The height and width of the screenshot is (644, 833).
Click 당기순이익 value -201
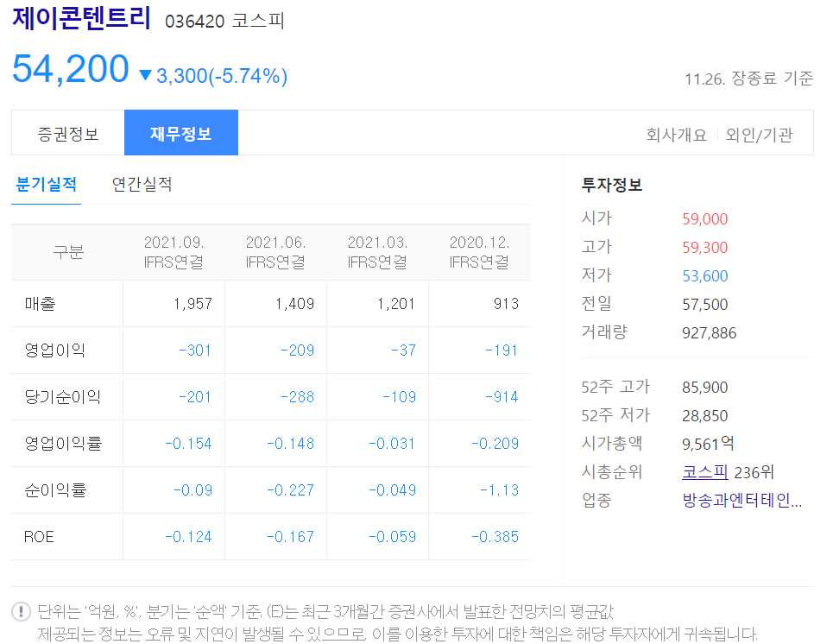pos(195,397)
